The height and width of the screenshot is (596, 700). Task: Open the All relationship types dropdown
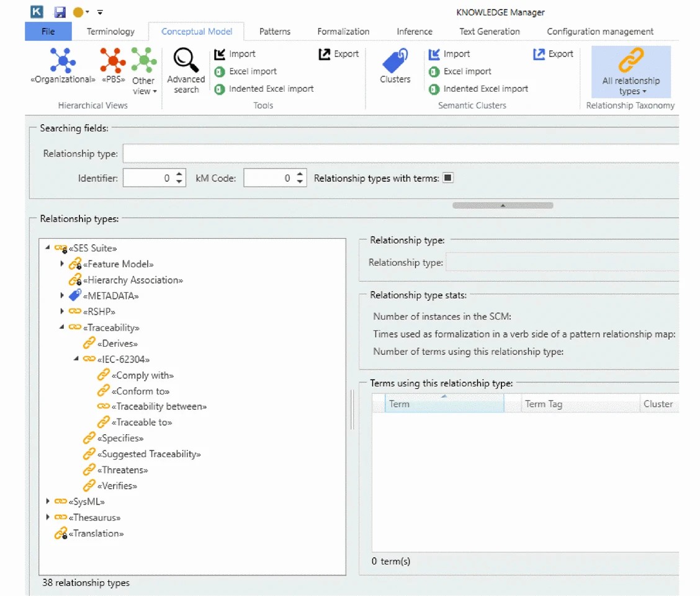click(630, 72)
